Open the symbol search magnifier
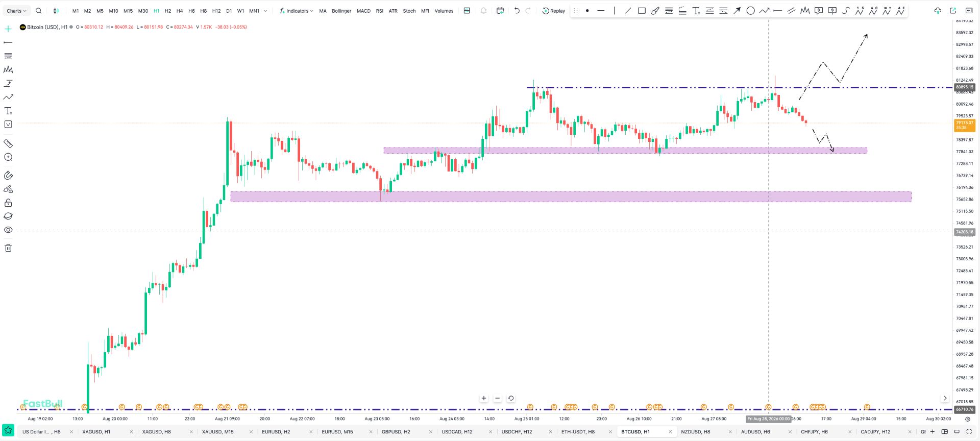Viewport: 980px width, 441px height. (x=39, y=11)
